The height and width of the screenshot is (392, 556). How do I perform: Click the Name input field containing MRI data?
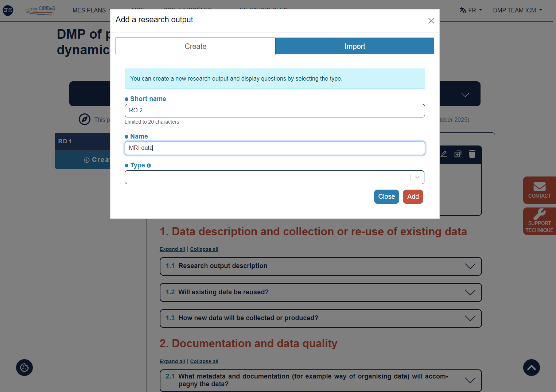275,148
